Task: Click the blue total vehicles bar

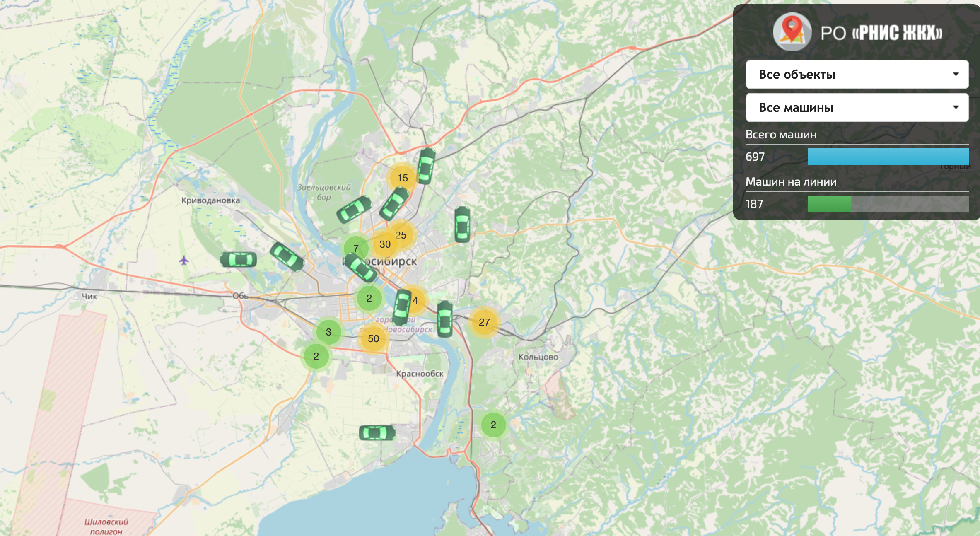Action: (888, 157)
